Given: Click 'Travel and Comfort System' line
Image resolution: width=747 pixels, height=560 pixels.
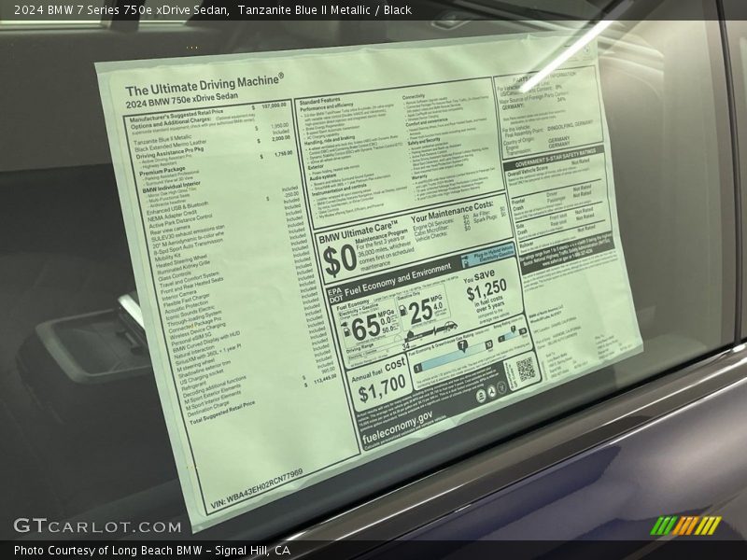Looking at the screenshot, I should tap(190, 279).
